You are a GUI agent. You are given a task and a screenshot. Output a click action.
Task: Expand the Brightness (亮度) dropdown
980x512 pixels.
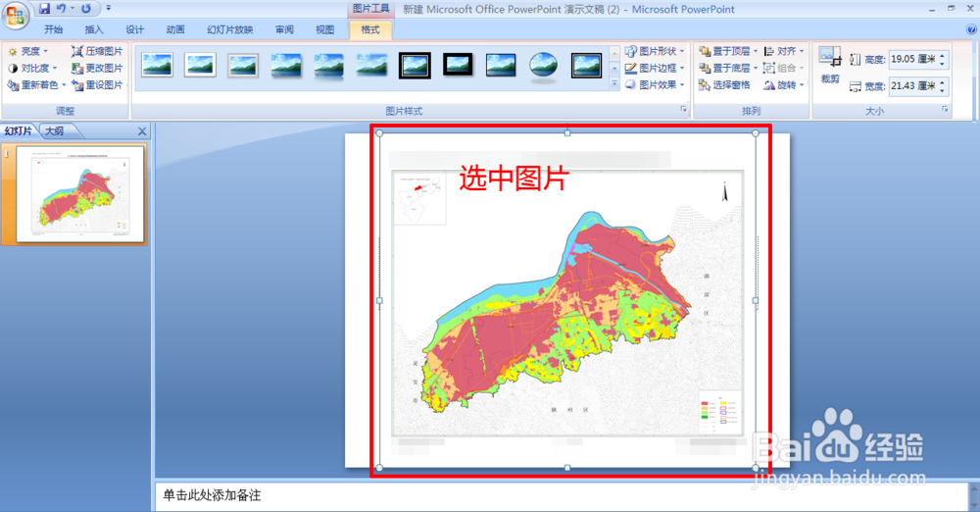click(x=27, y=51)
